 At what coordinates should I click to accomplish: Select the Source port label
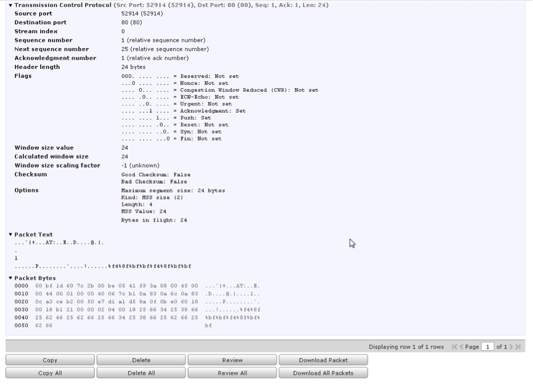[x=33, y=14]
